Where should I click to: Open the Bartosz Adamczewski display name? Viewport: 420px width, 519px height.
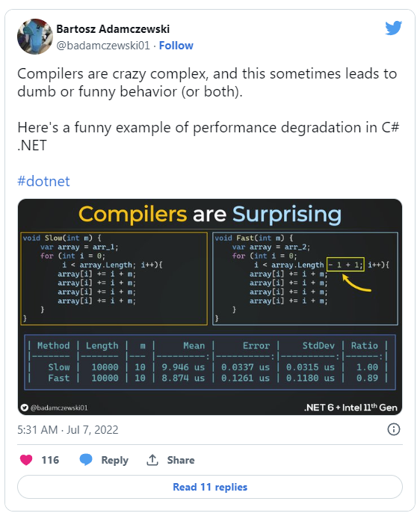point(113,29)
